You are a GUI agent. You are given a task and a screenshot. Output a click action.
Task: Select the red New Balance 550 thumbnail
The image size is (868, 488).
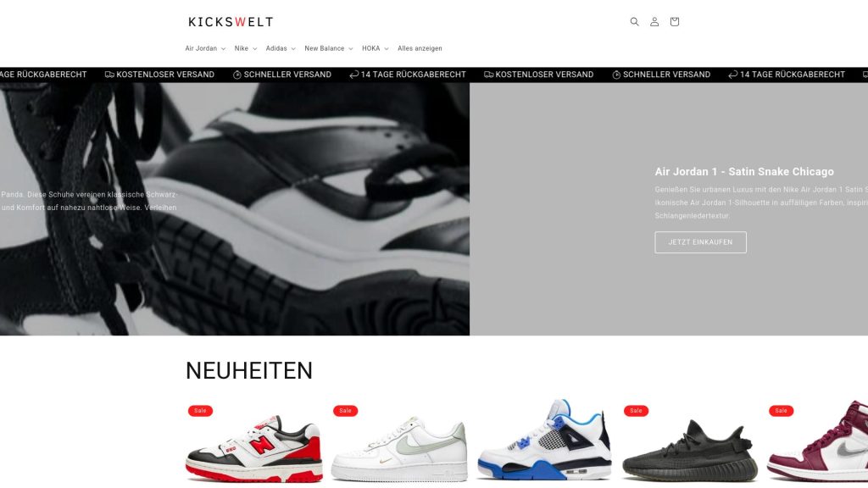(x=254, y=448)
